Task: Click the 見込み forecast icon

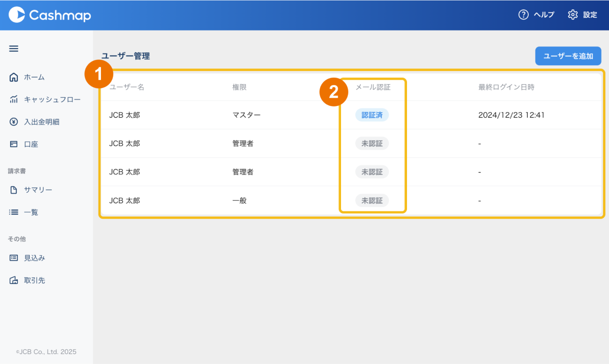Action: point(14,258)
